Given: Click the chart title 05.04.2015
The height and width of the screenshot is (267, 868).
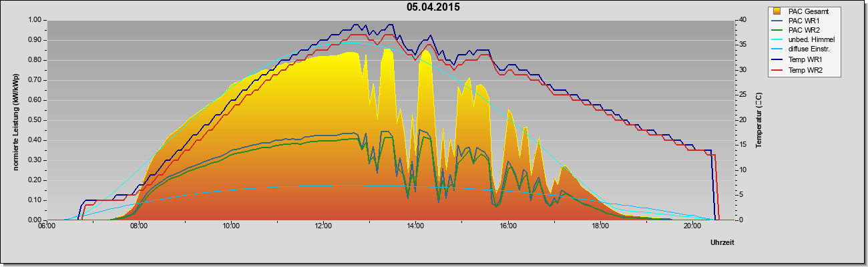Looking at the screenshot, I should point(433,7).
